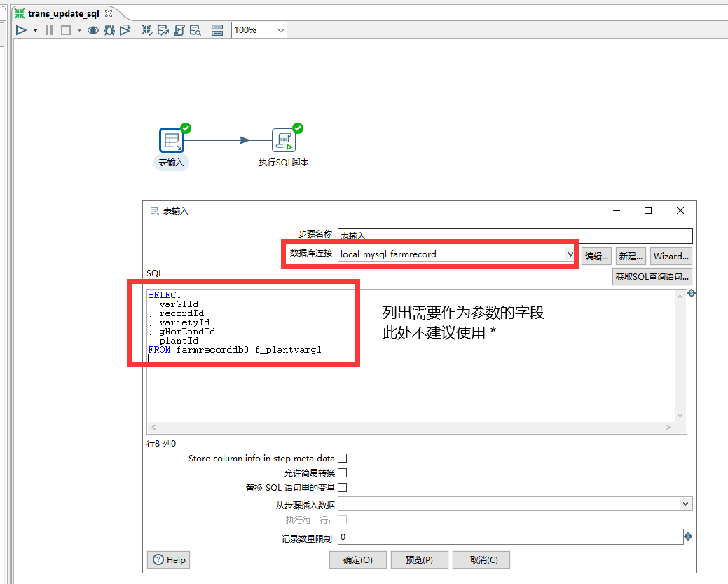Enable 替换 SQL 语句里的变量

pyautogui.click(x=342, y=487)
